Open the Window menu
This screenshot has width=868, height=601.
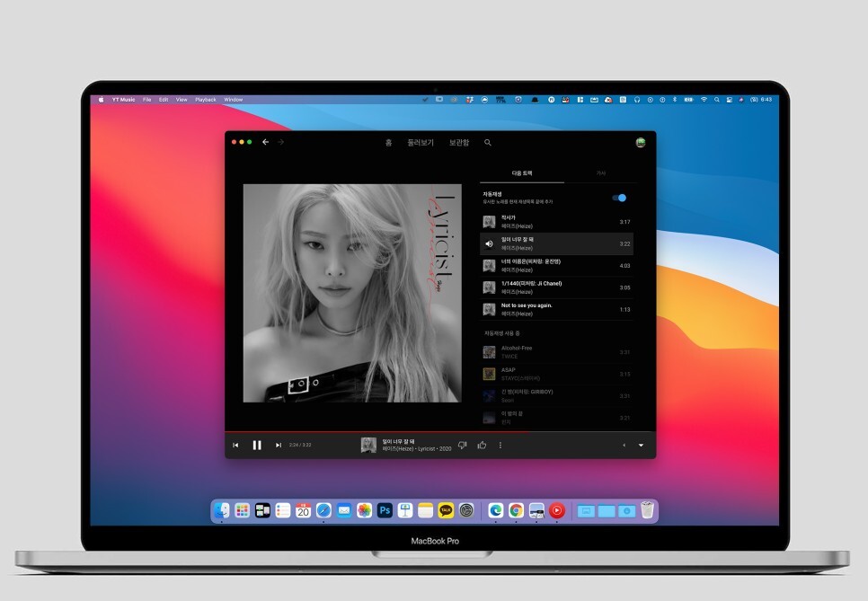pyautogui.click(x=233, y=100)
